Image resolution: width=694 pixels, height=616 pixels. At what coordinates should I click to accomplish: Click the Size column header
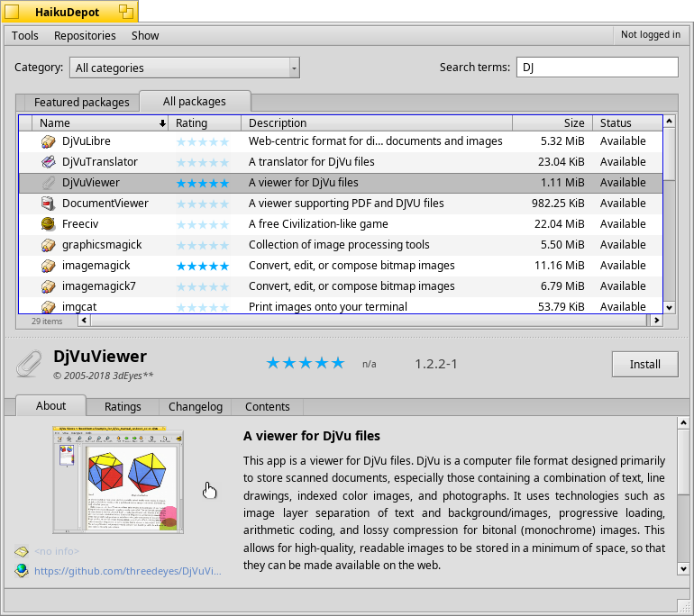(552, 123)
